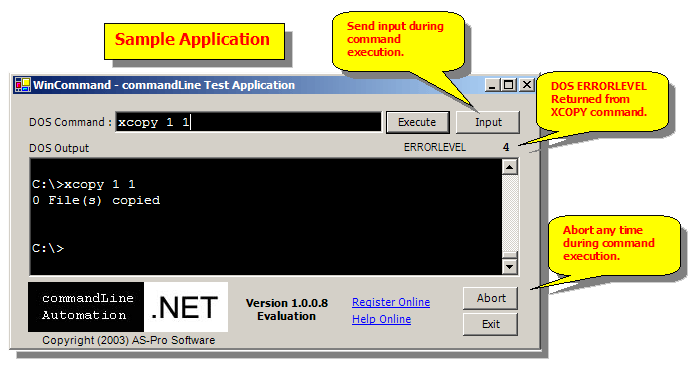
Task: Click the window title 'WinCommand - commandLine Test Application'
Action: (x=164, y=85)
